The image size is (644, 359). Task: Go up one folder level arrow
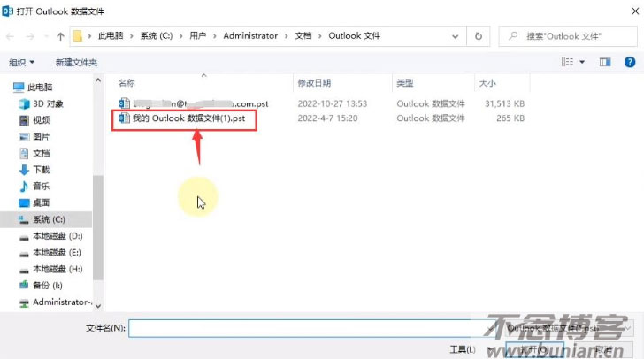click(x=60, y=36)
